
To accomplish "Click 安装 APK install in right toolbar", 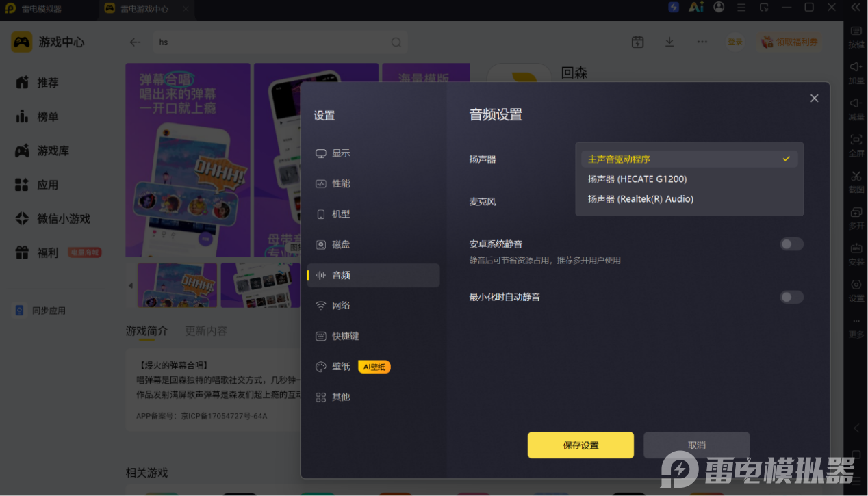I will (x=856, y=254).
